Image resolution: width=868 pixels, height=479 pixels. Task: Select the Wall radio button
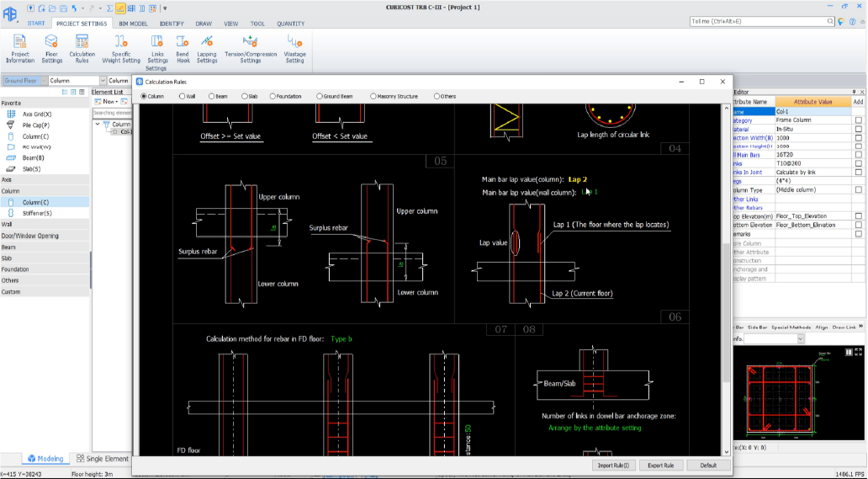click(183, 96)
